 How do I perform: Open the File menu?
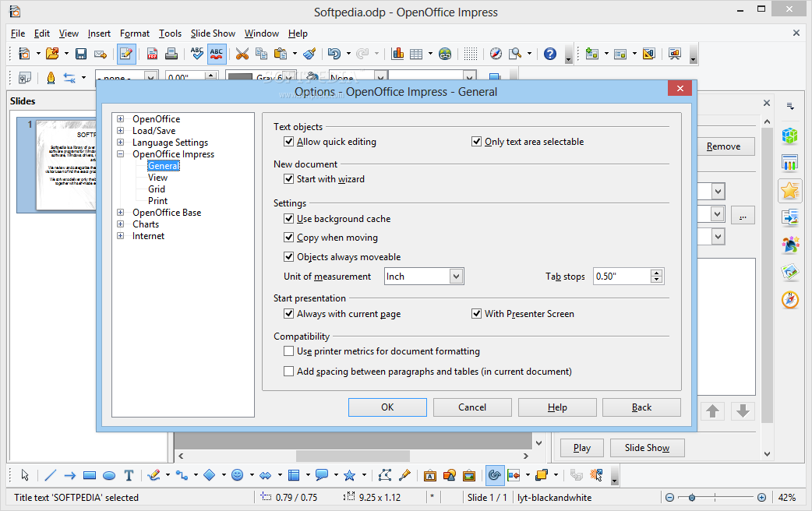click(x=18, y=33)
